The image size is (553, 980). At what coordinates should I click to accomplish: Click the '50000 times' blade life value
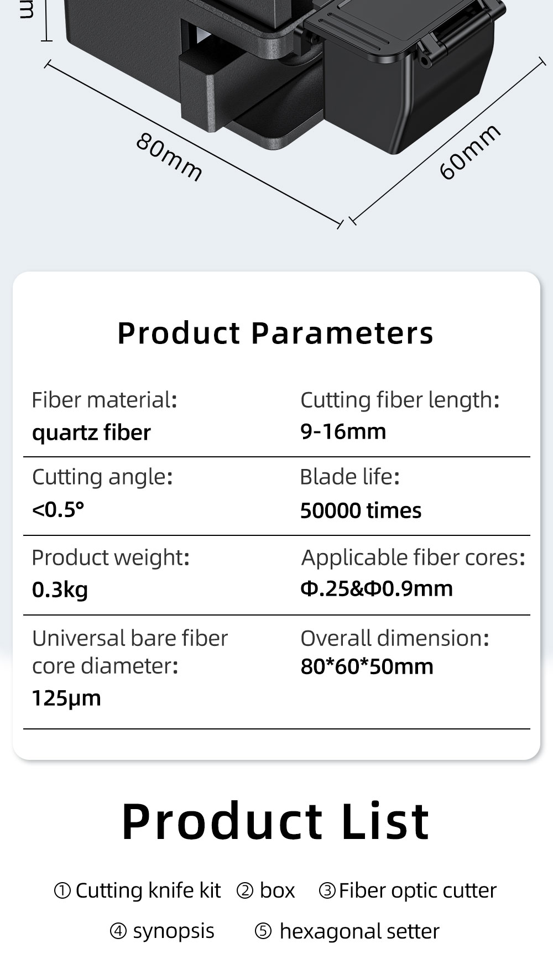coord(361,510)
